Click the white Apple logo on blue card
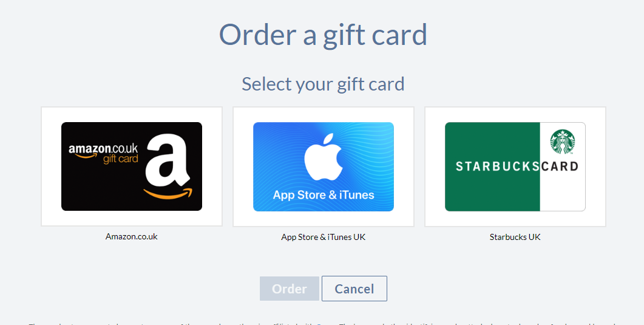The height and width of the screenshot is (325, 644). click(x=324, y=157)
